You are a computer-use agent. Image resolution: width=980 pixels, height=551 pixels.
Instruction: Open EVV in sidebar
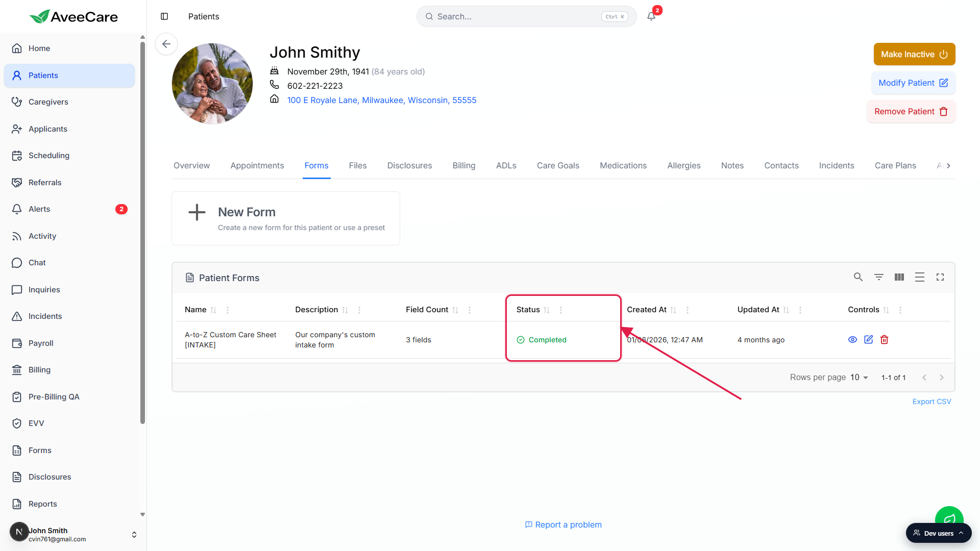tap(69, 423)
